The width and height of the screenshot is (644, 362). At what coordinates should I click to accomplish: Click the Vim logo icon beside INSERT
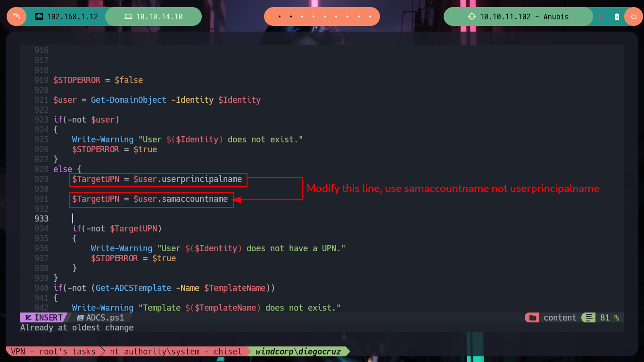click(28, 318)
